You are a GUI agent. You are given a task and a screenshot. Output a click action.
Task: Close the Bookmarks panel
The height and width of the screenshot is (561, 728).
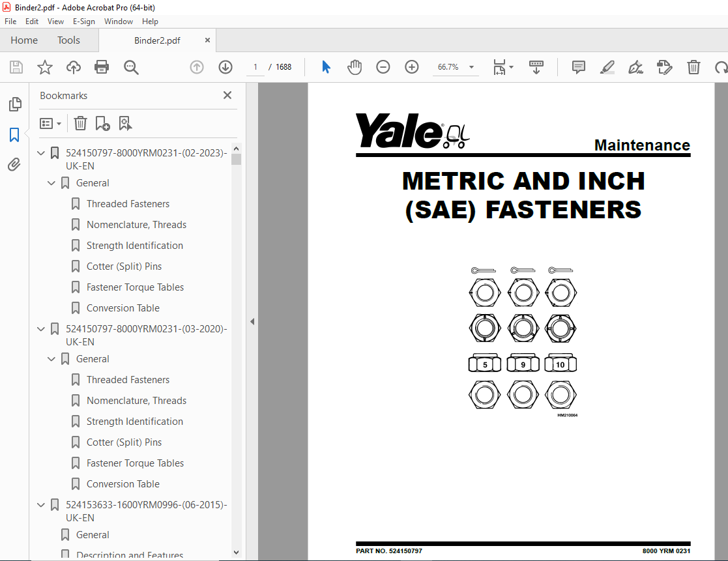click(227, 95)
